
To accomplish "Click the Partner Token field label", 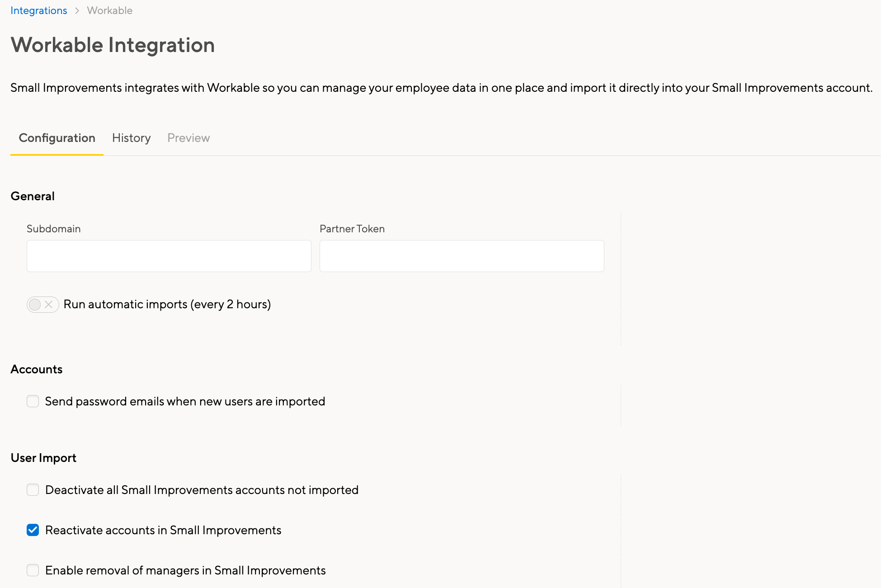I will (x=352, y=229).
